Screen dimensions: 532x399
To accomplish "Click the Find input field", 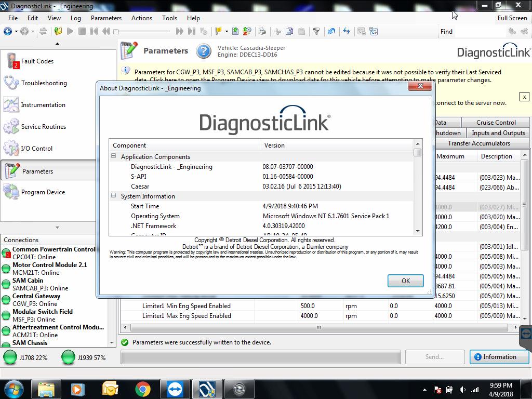I will coord(480,32).
